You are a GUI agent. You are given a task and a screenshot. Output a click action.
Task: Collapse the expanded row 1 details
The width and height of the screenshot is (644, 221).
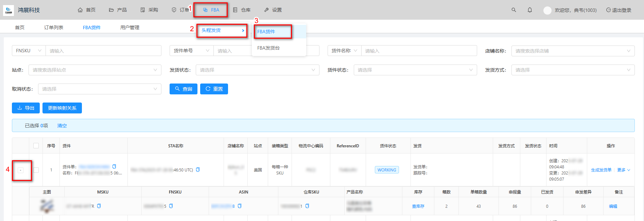coord(21,170)
